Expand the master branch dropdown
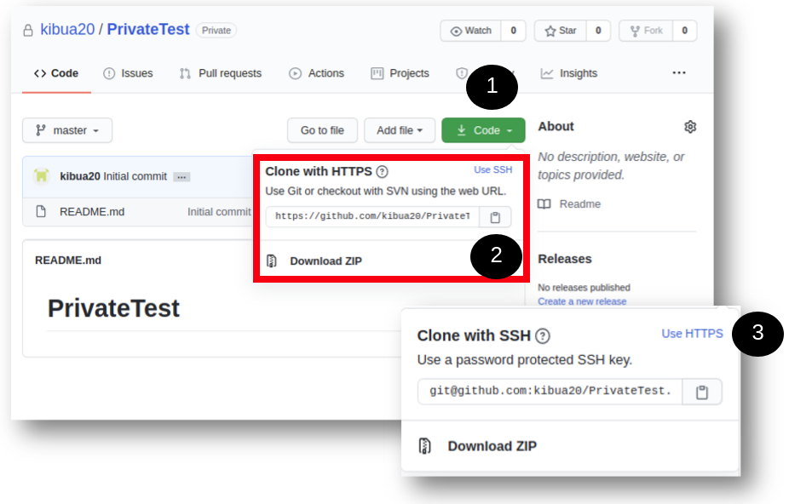The height and width of the screenshot is (504, 812). pyautogui.click(x=67, y=130)
